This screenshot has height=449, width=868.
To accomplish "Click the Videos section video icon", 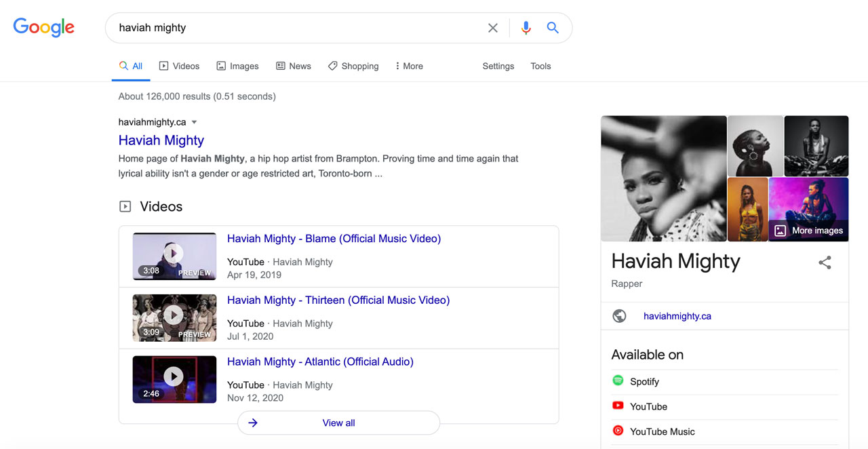I will pyautogui.click(x=125, y=207).
